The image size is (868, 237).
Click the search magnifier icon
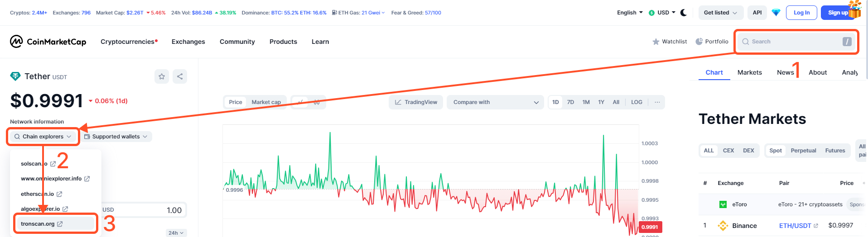click(x=745, y=42)
